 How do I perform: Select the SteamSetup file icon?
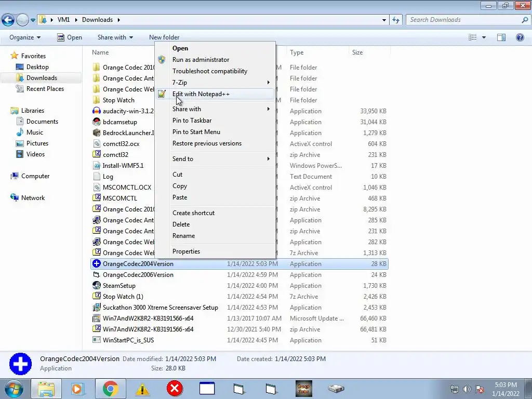coord(96,286)
